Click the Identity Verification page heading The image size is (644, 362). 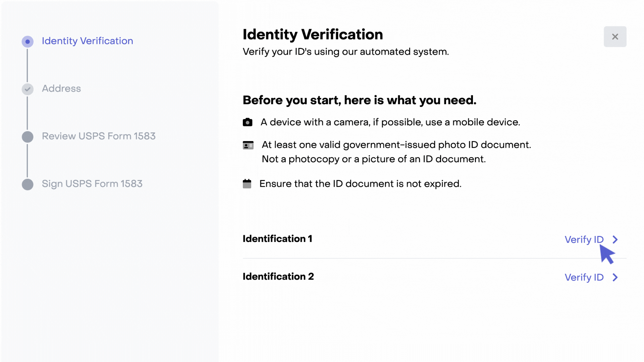[313, 35]
